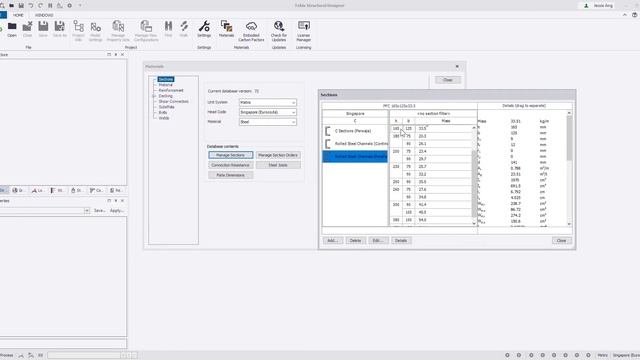
Task: Click the undo arrow in quick access toolbar
Action: tap(31, 6)
